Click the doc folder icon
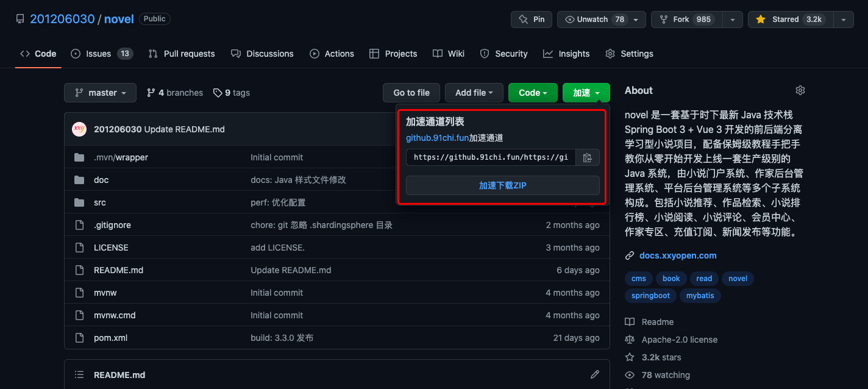868x389 pixels. tap(79, 180)
